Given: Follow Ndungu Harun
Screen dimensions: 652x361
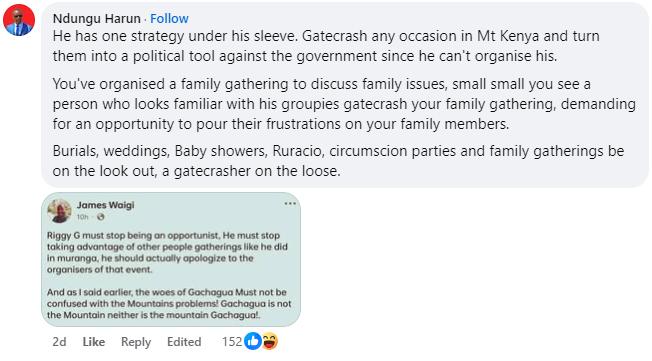Looking at the screenshot, I should 169,19.
